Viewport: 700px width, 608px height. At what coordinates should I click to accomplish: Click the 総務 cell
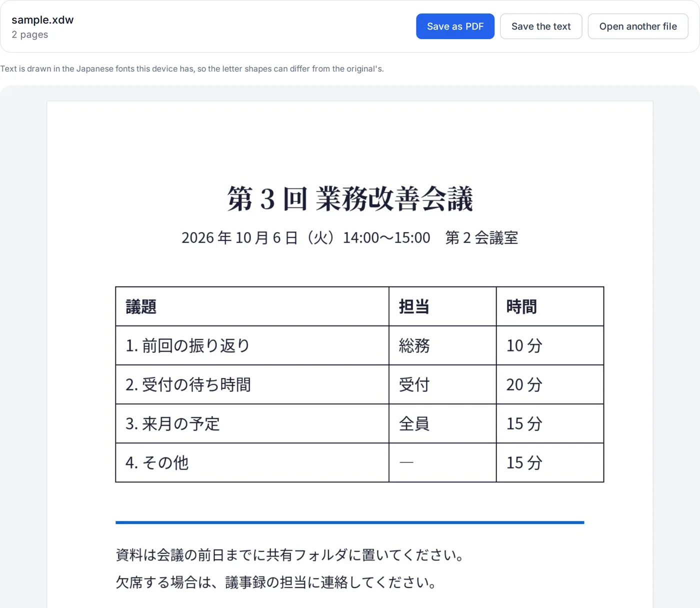[x=442, y=345]
